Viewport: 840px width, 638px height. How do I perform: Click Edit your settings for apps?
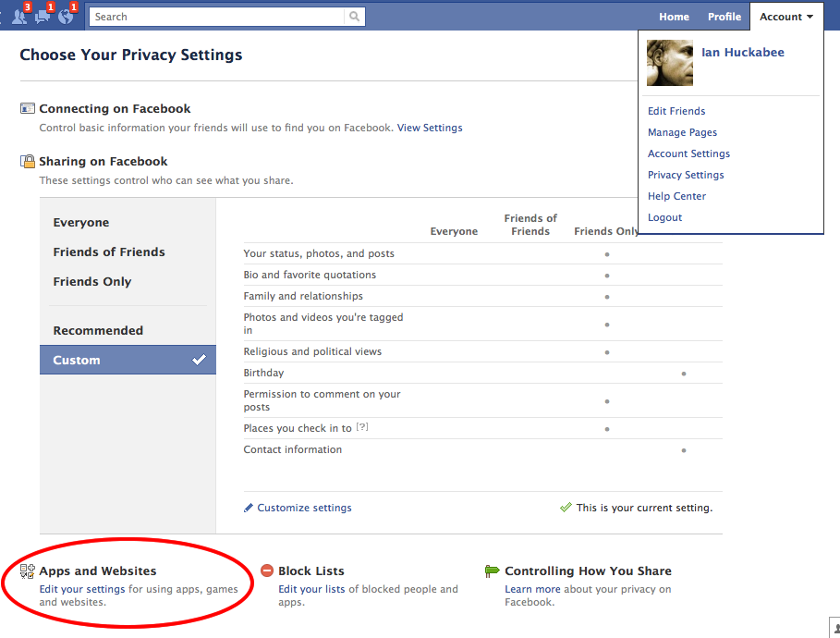(x=82, y=589)
